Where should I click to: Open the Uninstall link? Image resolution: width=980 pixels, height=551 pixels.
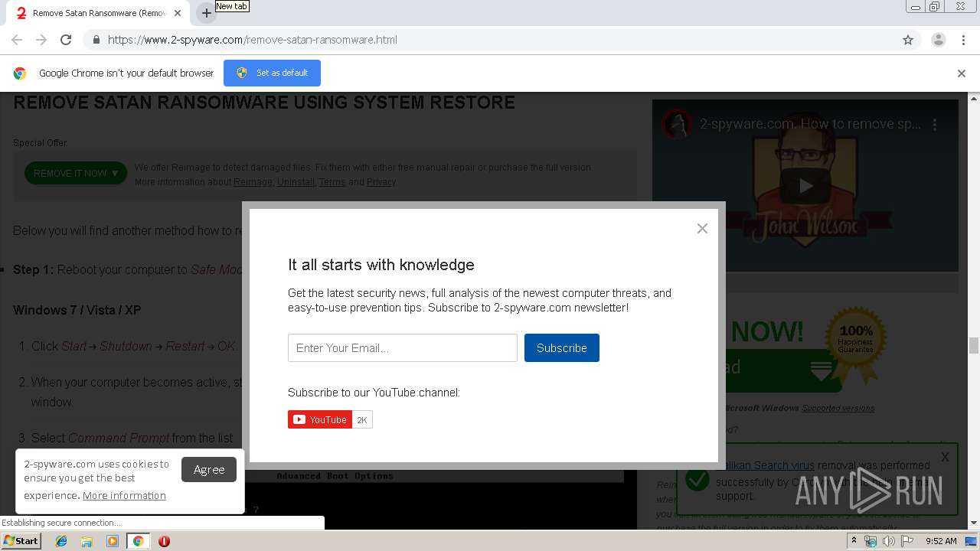point(296,182)
